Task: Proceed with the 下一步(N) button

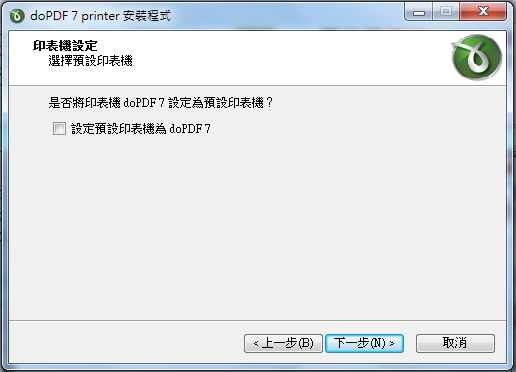Action: (364, 343)
